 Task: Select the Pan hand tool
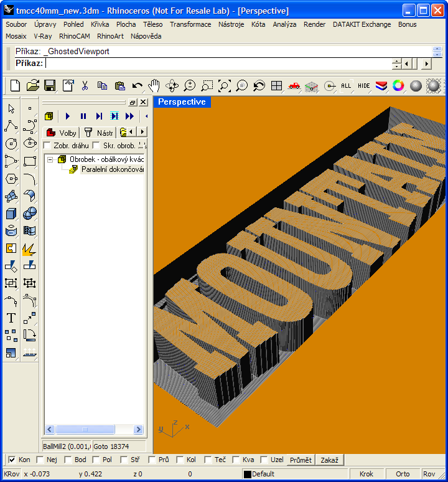(154, 86)
